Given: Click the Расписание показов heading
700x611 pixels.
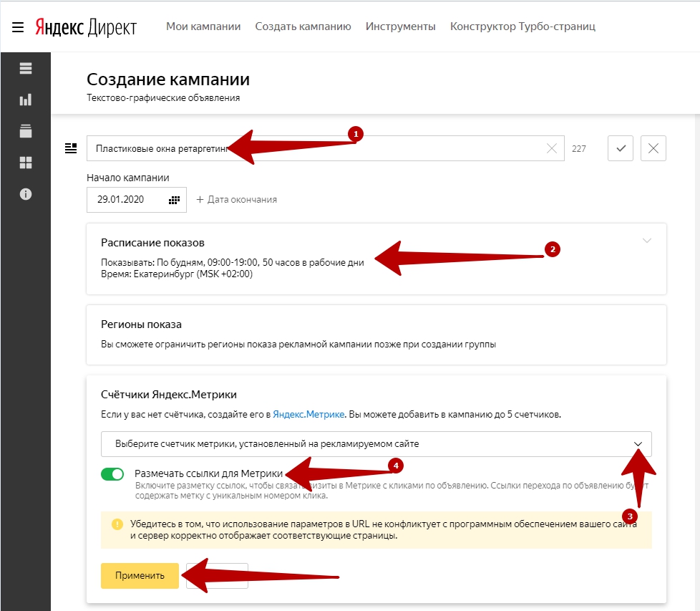Looking at the screenshot, I should click(152, 243).
